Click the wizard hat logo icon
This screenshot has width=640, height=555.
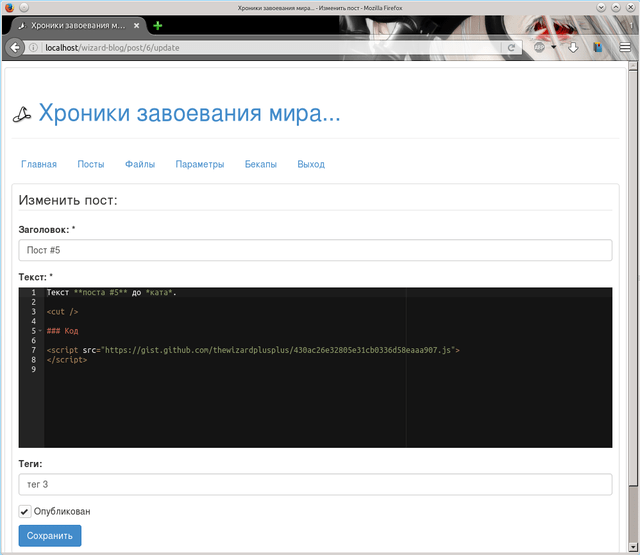[22, 115]
